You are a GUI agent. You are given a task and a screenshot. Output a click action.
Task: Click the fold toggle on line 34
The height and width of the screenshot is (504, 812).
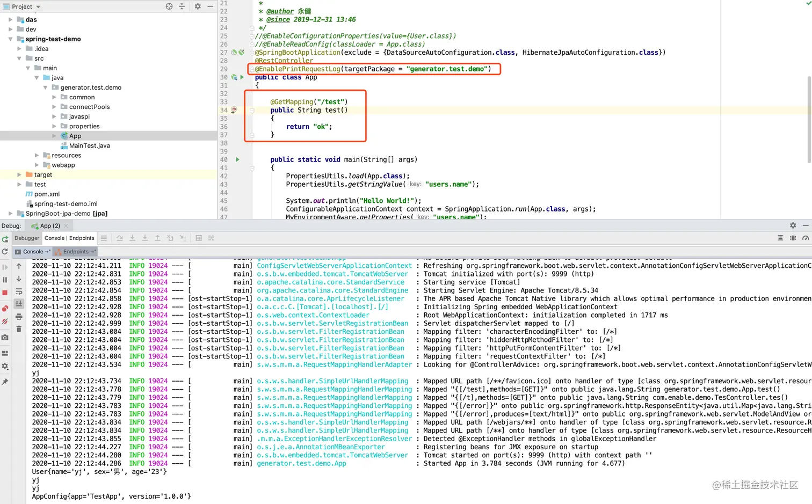pyautogui.click(x=252, y=110)
